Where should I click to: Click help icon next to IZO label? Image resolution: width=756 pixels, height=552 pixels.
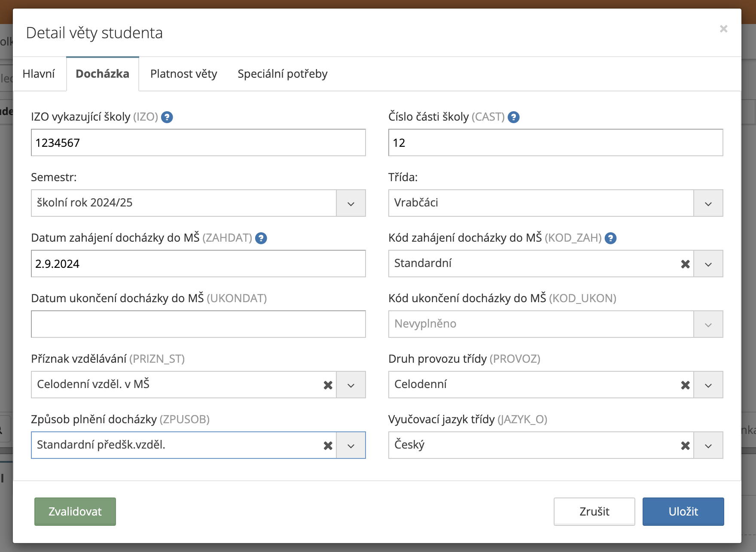pos(167,117)
